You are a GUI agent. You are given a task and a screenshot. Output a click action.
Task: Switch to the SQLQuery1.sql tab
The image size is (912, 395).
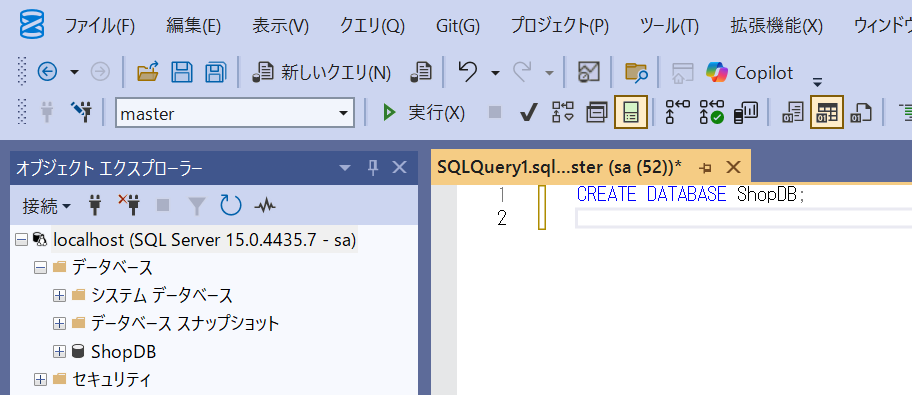(560, 168)
